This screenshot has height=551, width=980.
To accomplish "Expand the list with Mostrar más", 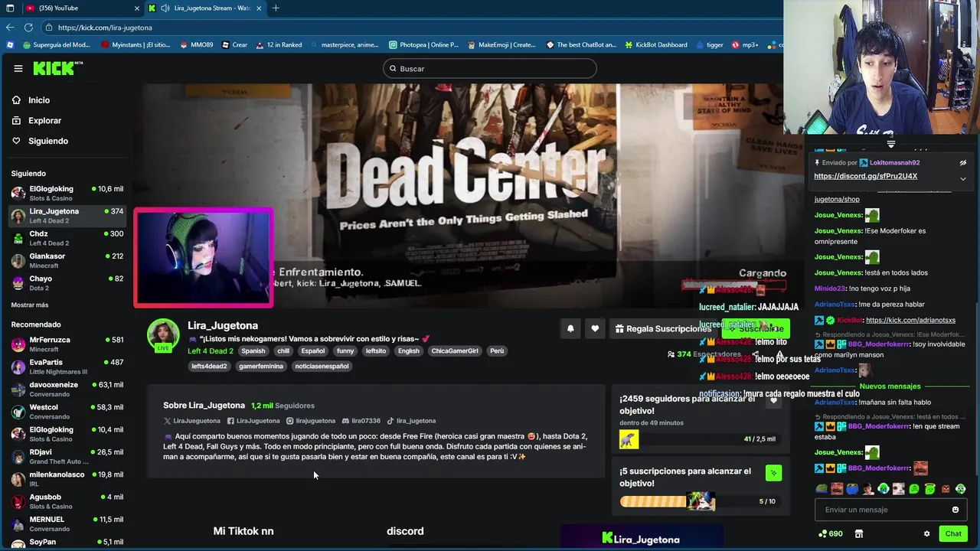I will pyautogui.click(x=30, y=305).
